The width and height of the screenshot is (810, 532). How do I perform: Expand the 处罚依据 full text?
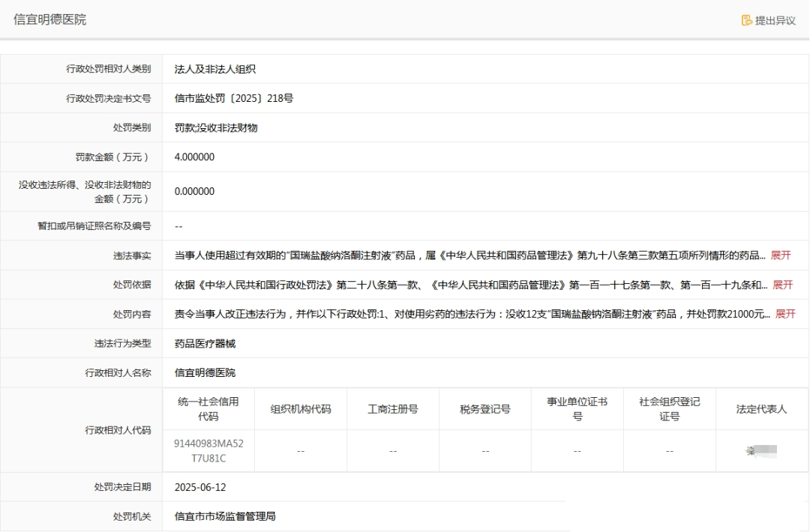pyautogui.click(x=782, y=285)
